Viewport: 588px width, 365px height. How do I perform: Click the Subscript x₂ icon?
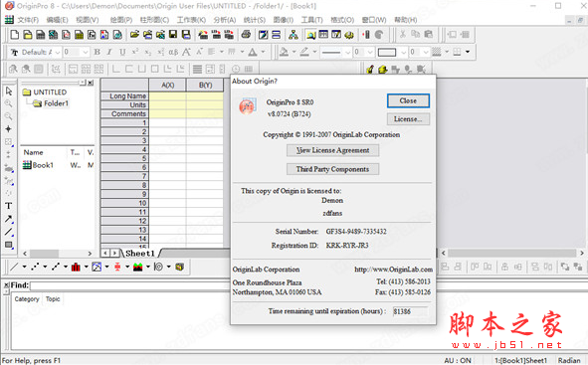click(x=148, y=52)
